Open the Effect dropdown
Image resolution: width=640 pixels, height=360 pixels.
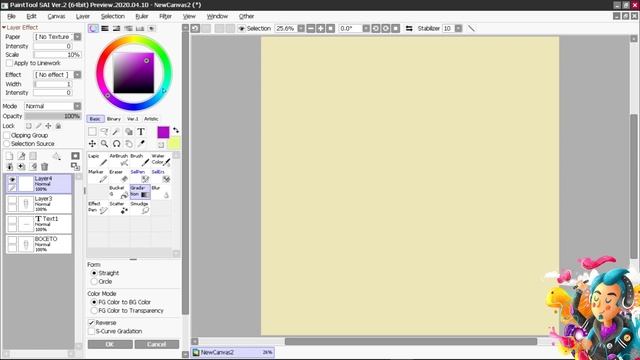pos(77,75)
